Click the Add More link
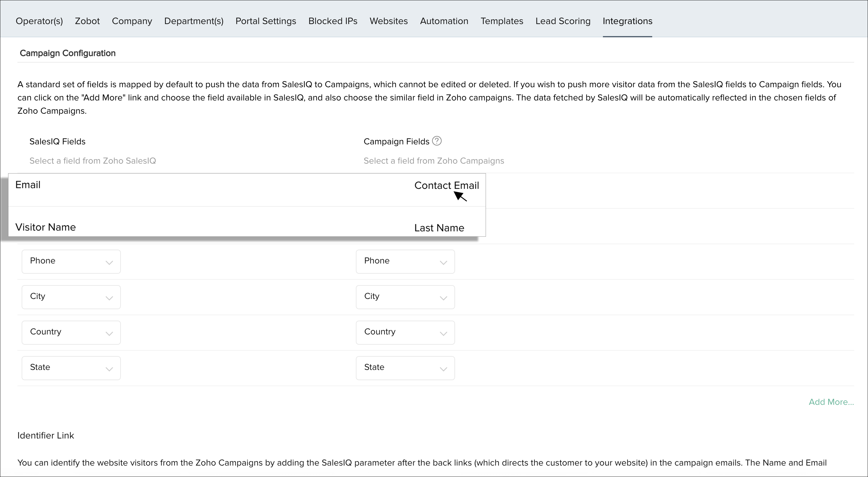868x477 pixels. coord(831,402)
